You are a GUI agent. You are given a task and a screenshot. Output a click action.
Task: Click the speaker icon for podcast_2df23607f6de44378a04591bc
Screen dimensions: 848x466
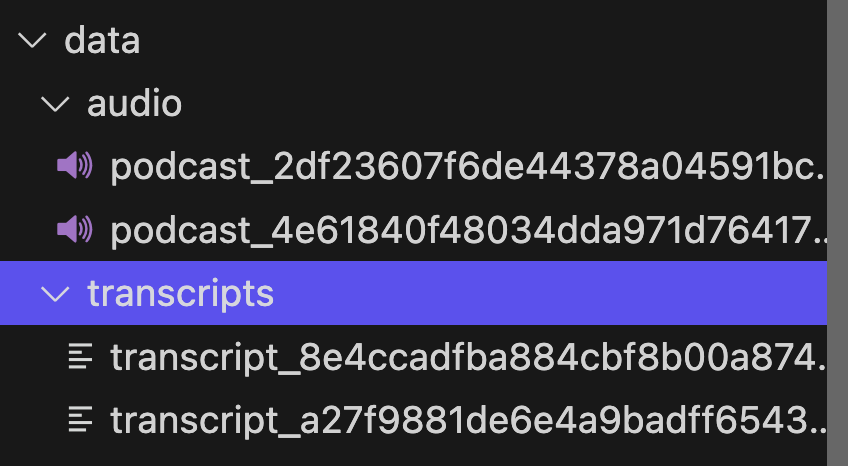(x=75, y=165)
